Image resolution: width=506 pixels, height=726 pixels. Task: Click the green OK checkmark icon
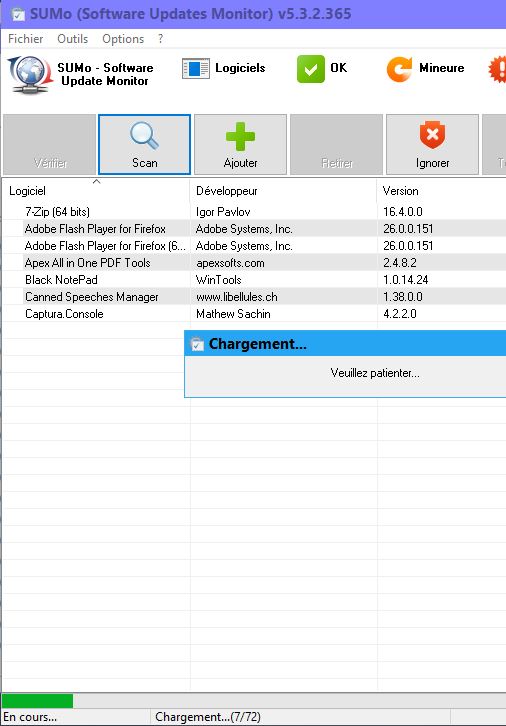311,69
